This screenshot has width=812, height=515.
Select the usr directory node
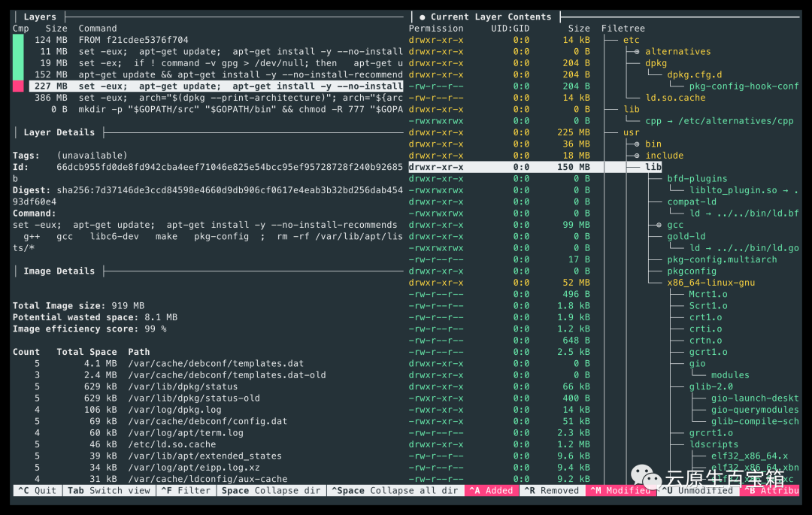(631, 132)
